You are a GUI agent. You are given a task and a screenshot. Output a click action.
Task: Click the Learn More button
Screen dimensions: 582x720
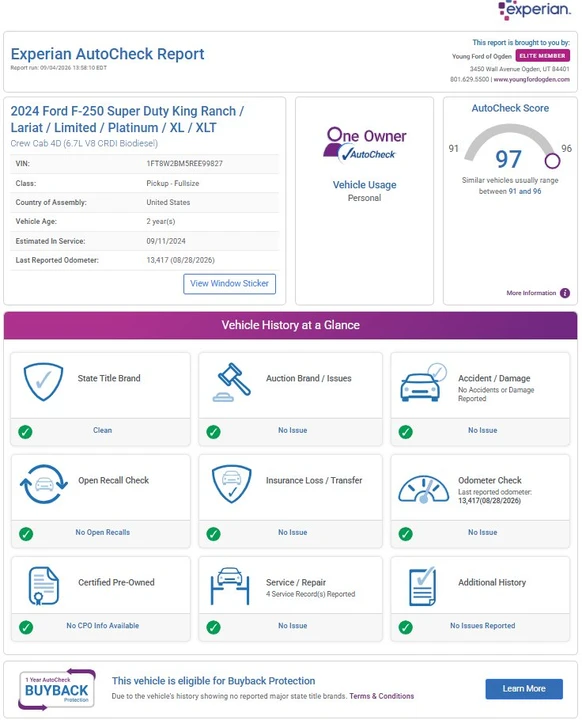coord(524,689)
